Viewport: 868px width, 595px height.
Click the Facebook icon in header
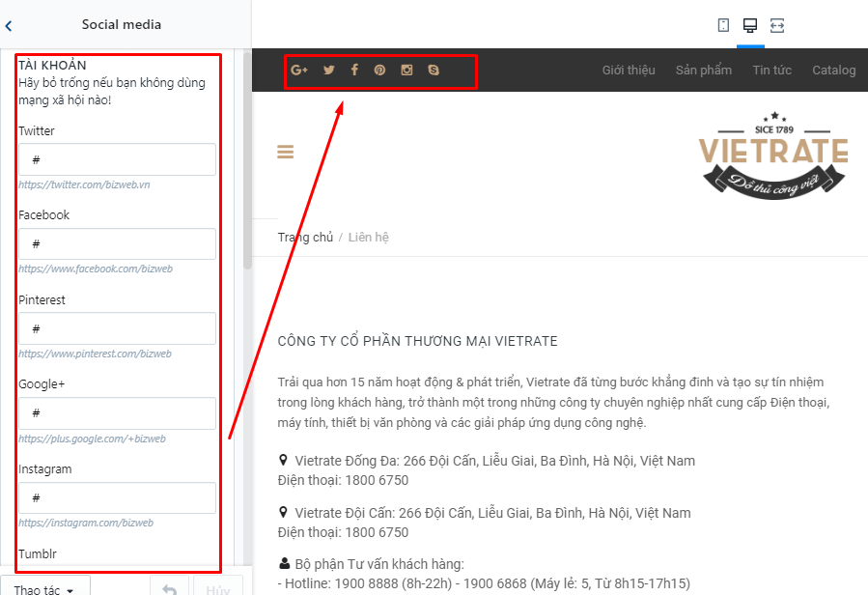[x=354, y=70]
